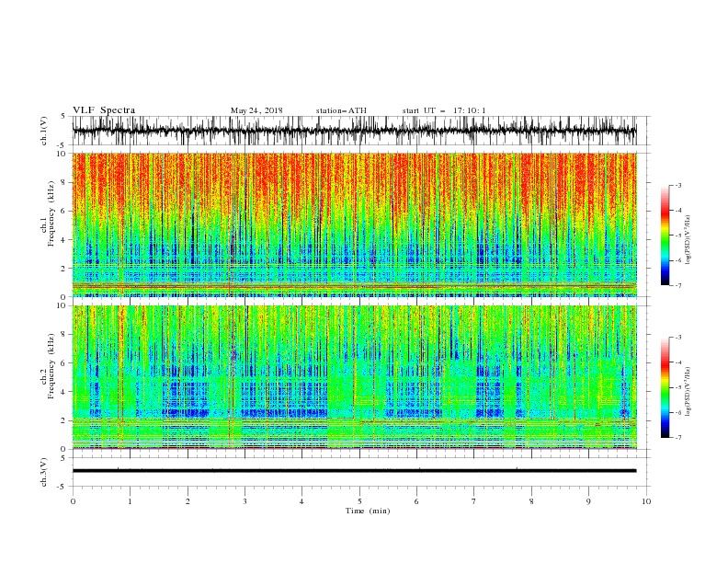Click the "2" tick on Time axis
Viewport: 728px width, 563px height.
click(188, 501)
